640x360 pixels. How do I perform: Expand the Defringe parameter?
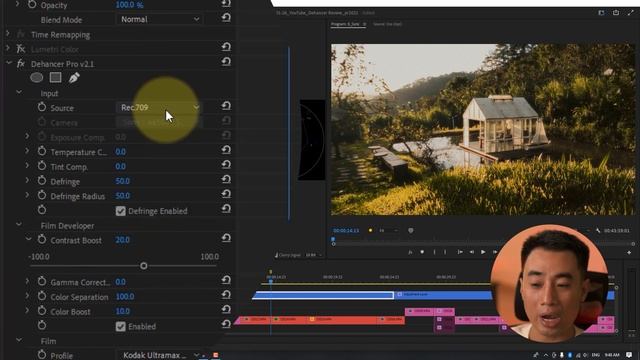pos(27,180)
